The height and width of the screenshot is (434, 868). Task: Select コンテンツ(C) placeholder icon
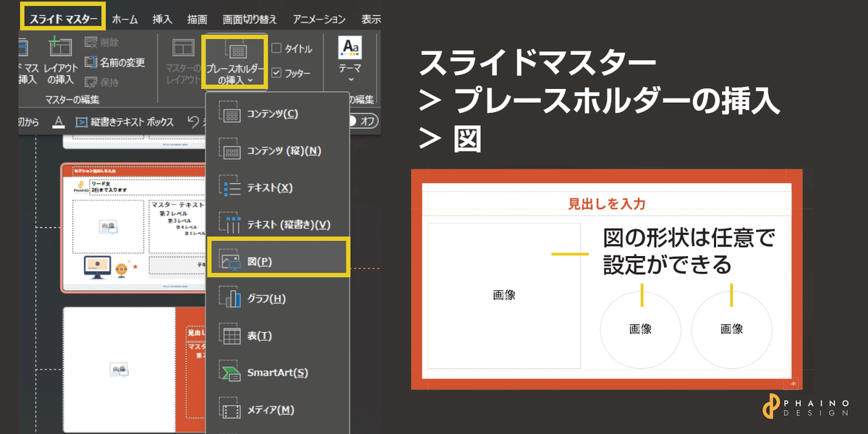point(278,114)
